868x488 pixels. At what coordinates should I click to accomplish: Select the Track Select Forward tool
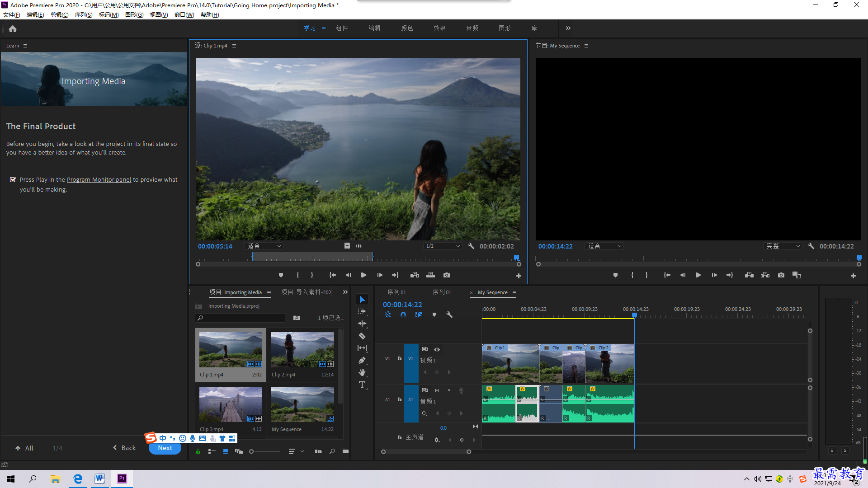coord(362,311)
